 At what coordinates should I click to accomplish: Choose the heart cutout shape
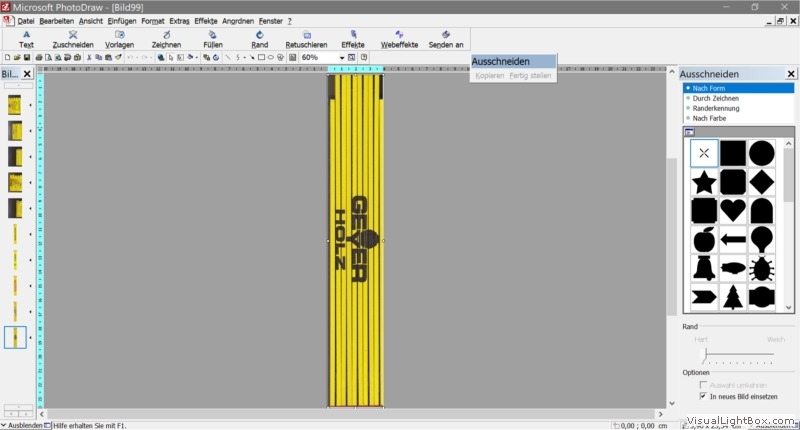733,211
